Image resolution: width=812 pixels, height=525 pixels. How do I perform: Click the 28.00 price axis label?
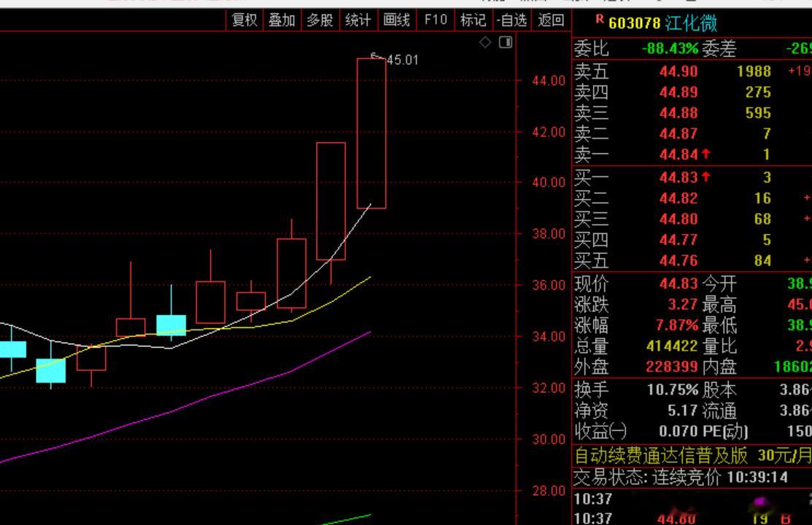(549, 490)
